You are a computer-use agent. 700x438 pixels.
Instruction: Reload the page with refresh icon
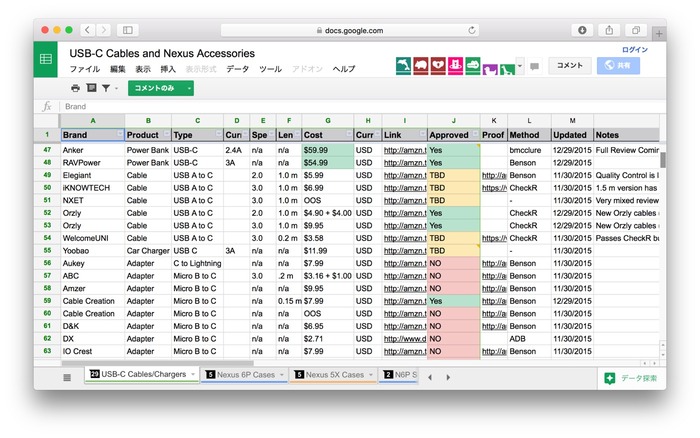pos(471,30)
